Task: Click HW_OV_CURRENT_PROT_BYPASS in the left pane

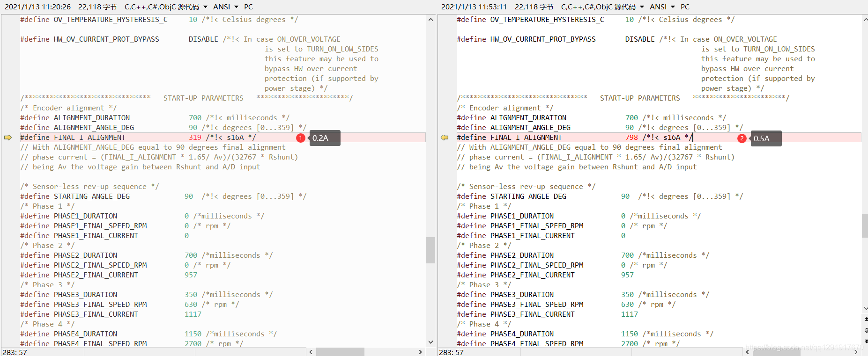Action: point(106,39)
